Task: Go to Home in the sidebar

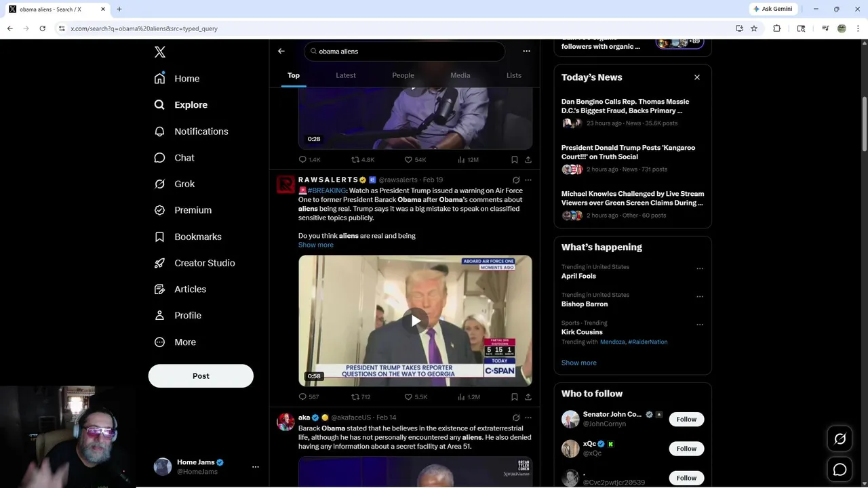Action: [177, 79]
